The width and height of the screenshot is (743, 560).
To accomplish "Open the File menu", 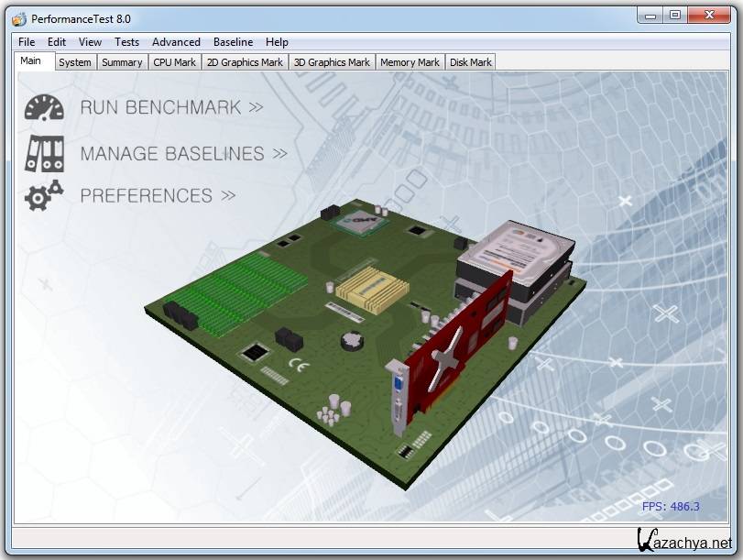I will click(x=27, y=41).
